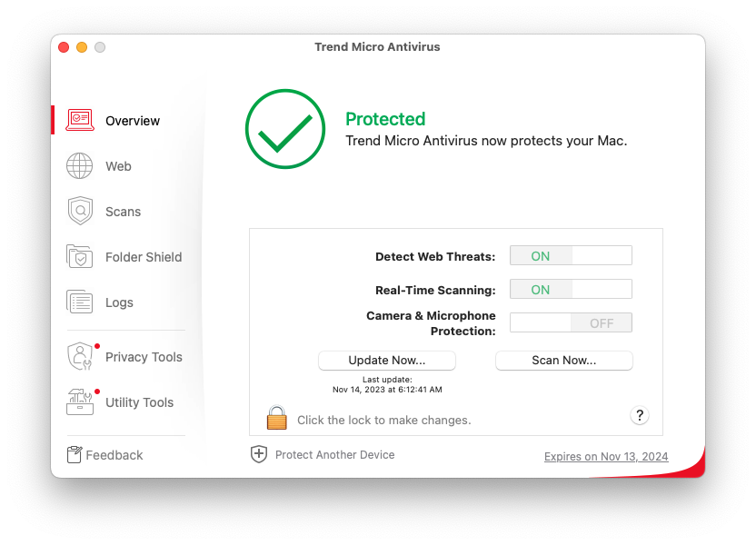Open the expiration date link
The height and width of the screenshot is (545, 756).
pyautogui.click(x=606, y=457)
